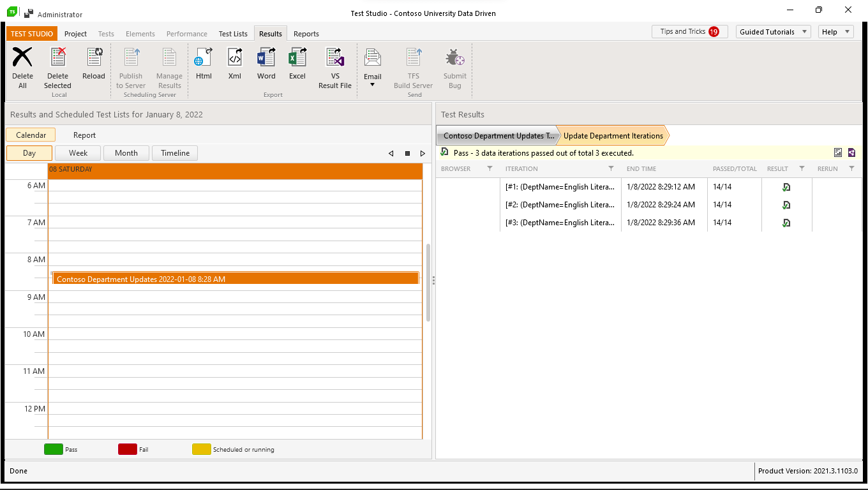
Task: Click the Delete All results icon
Action: [x=22, y=57]
